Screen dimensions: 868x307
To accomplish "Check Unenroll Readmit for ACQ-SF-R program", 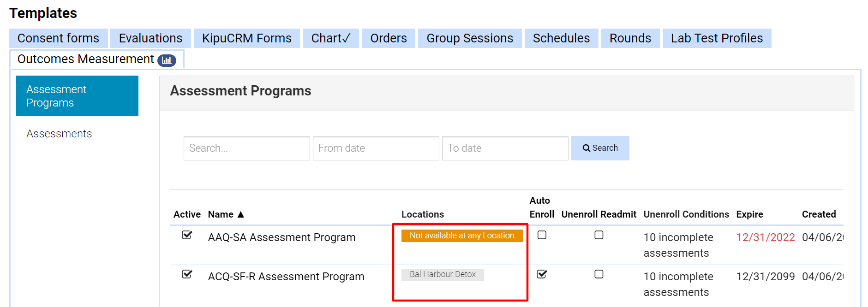I will click(x=599, y=274).
